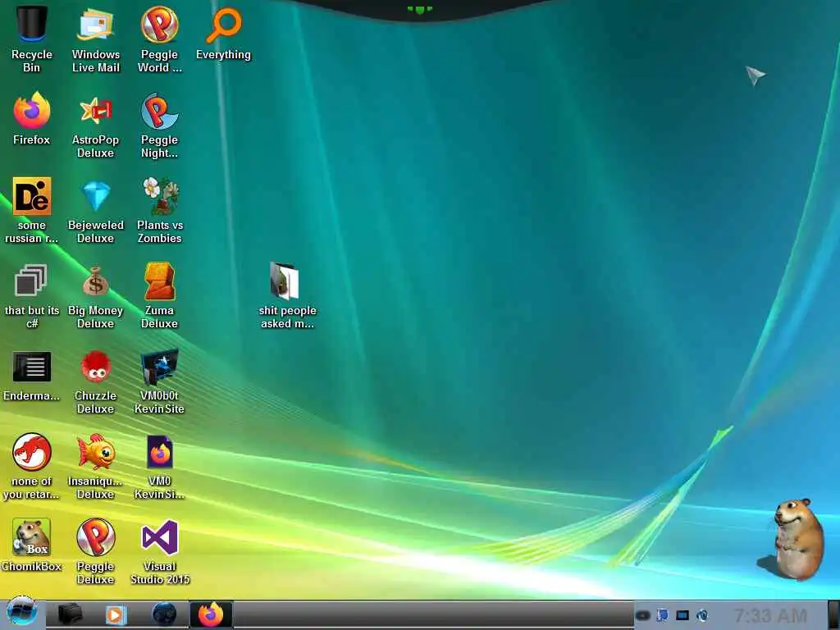Open media player from taskbar
Screen dimensions: 840x630
[x=115, y=614]
